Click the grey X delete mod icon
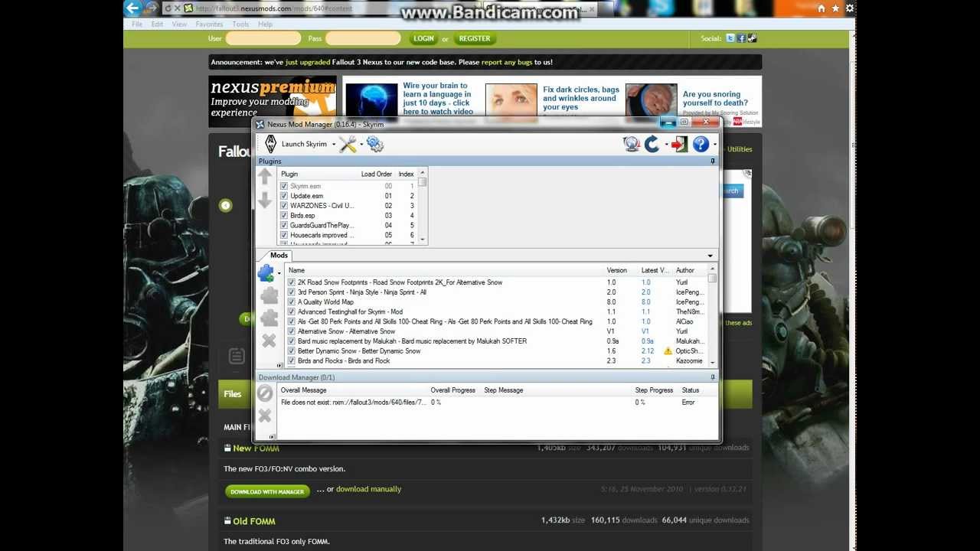 (269, 341)
